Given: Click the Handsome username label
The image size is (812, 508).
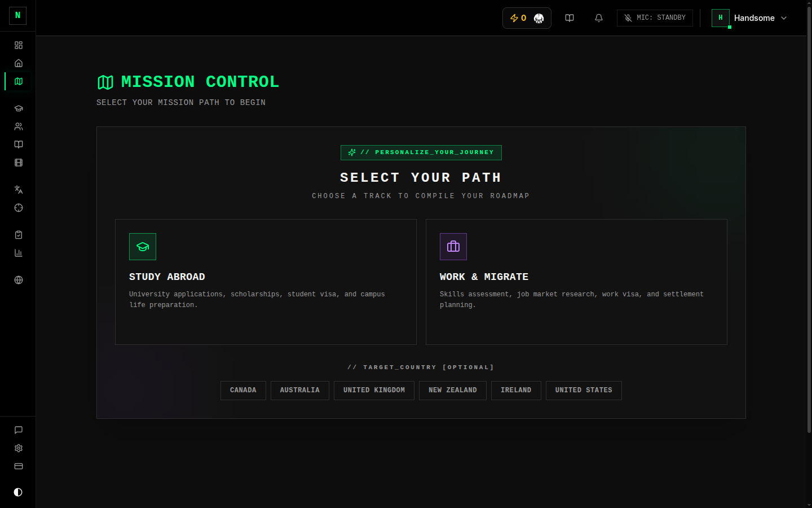Looking at the screenshot, I should pos(754,18).
